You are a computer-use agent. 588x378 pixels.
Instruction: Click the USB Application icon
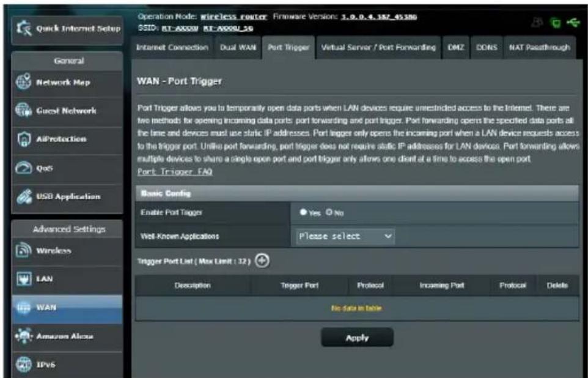tap(24, 196)
